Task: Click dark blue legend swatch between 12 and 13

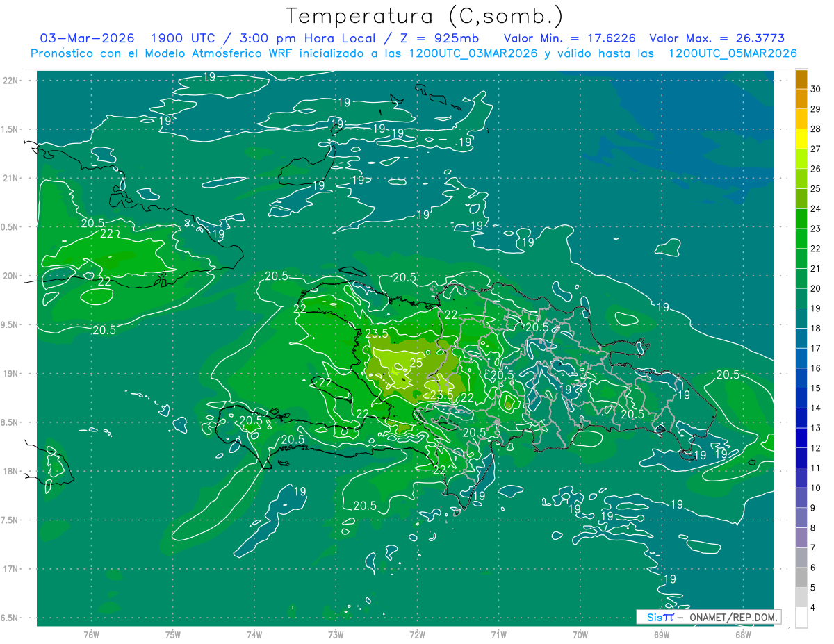Action: pos(801,438)
